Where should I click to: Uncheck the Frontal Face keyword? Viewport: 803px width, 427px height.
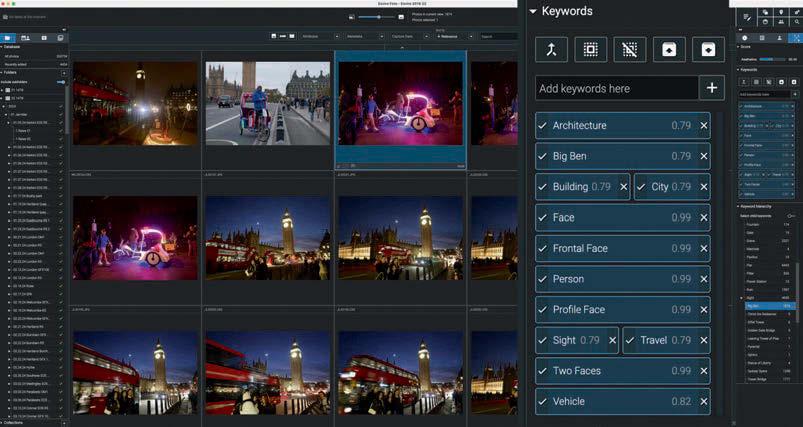pos(543,248)
